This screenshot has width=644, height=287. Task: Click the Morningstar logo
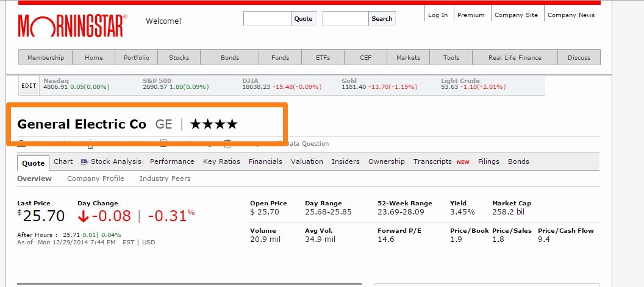coord(73,26)
